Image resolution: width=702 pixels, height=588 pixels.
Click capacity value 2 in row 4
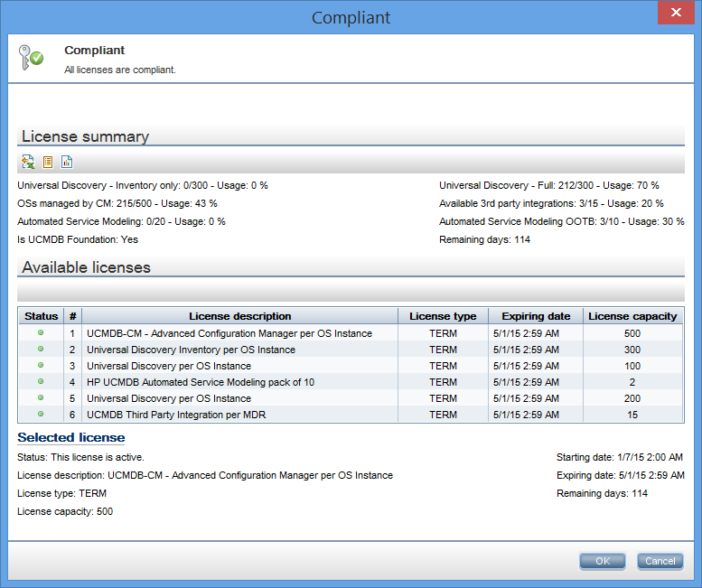tap(632, 382)
